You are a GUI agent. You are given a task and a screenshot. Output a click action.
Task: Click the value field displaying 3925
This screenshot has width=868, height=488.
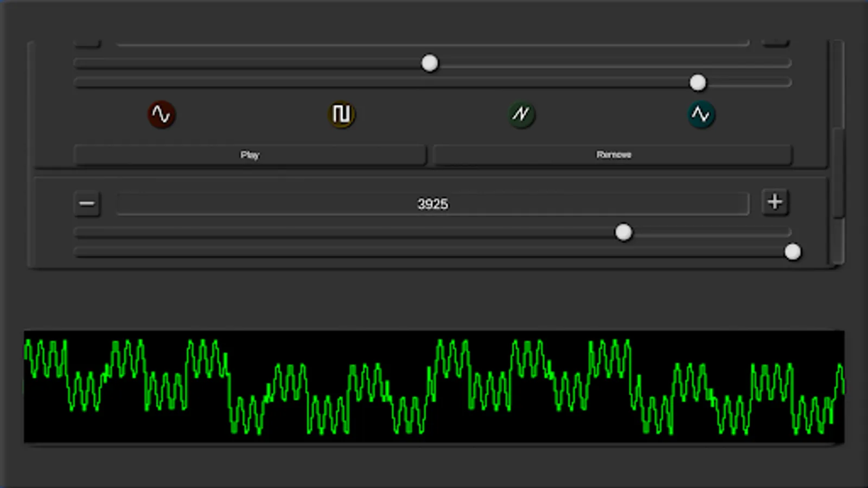tap(433, 204)
